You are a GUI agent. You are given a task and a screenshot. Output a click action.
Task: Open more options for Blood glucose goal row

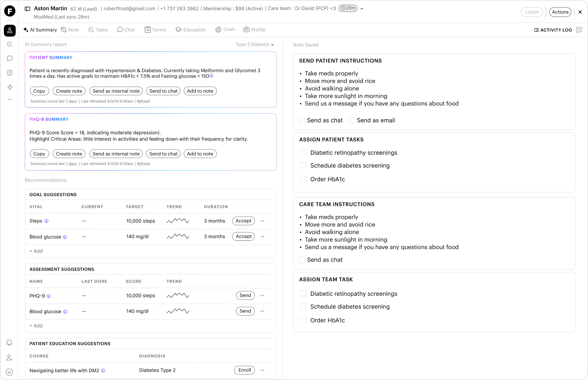(262, 236)
